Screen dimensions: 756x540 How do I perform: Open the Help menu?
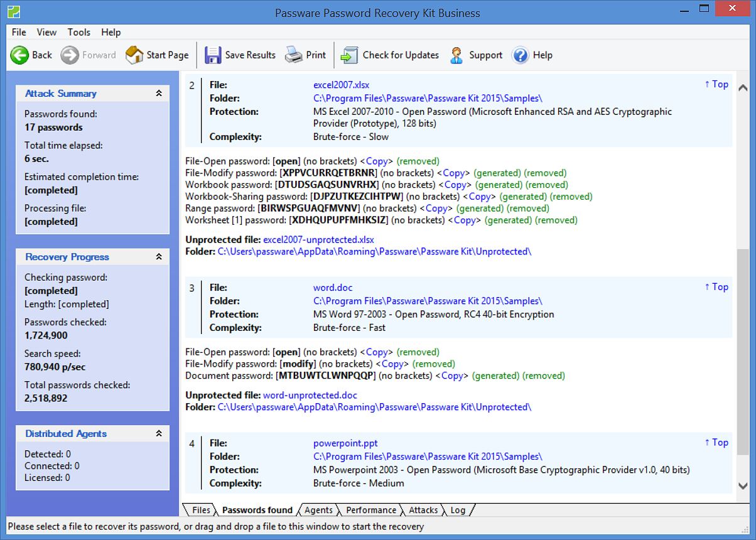pyautogui.click(x=111, y=32)
